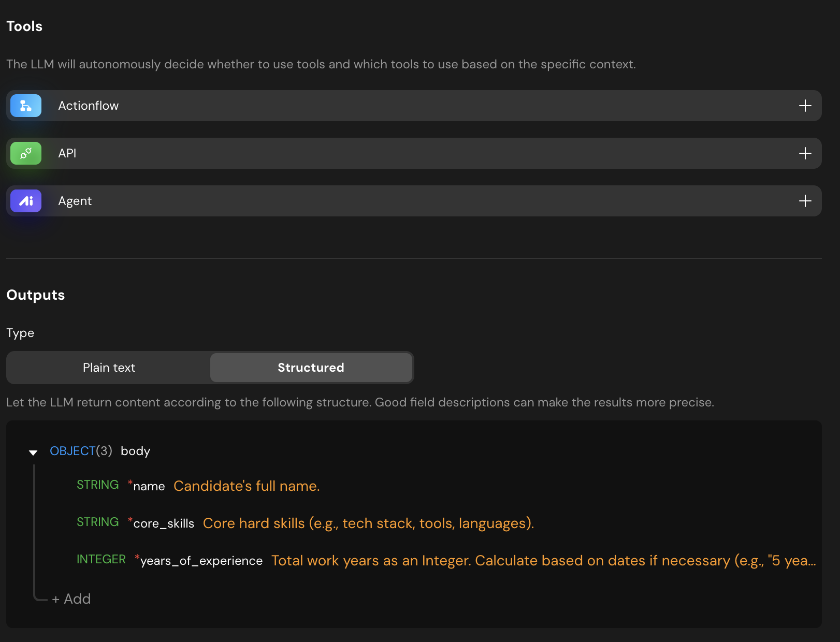Click the purple Agent AI icon
The width and height of the screenshot is (840, 642).
(x=26, y=201)
